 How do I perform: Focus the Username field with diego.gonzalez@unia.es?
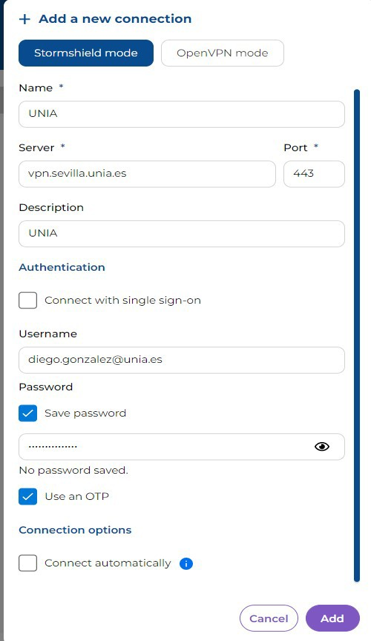click(181, 360)
